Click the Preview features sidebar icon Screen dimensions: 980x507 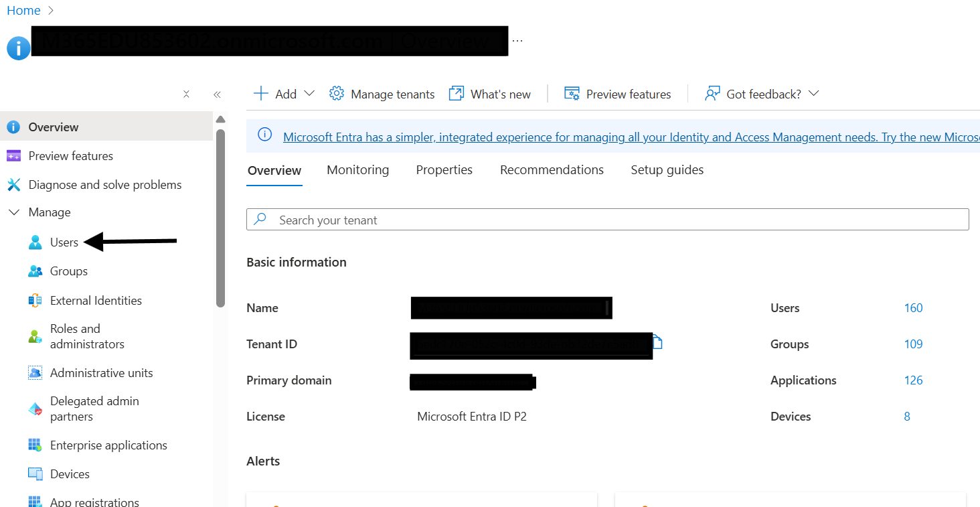point(13,156)
